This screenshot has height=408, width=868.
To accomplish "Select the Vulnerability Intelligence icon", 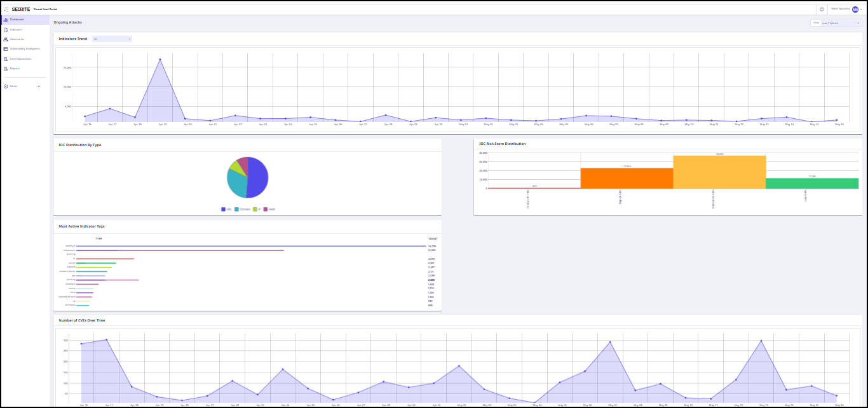I will coord(6,48).
